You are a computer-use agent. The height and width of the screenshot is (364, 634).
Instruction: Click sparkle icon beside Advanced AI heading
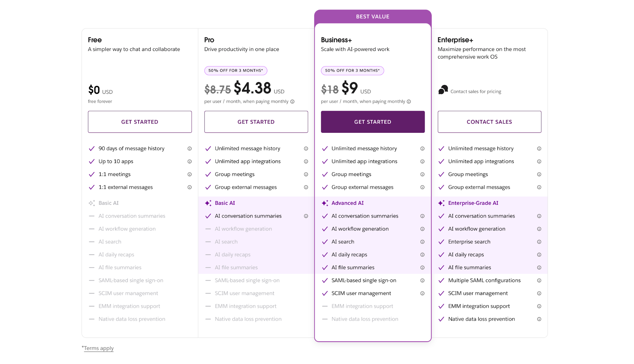pyautogui.click(x=325, y=203)
